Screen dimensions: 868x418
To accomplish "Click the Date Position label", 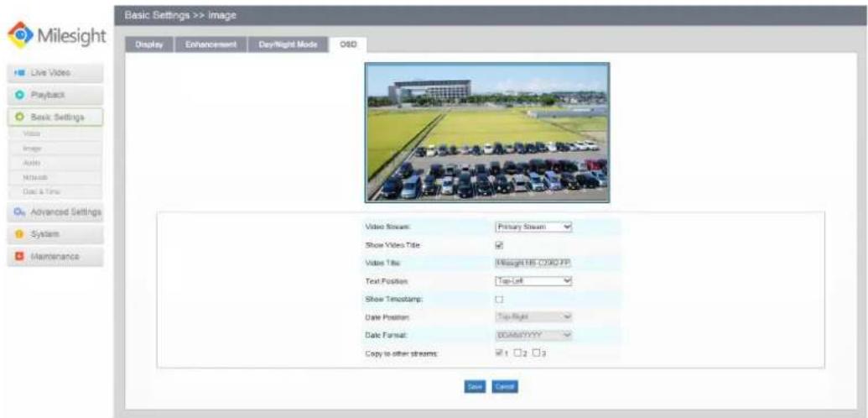I will click(x=387, y=317).
